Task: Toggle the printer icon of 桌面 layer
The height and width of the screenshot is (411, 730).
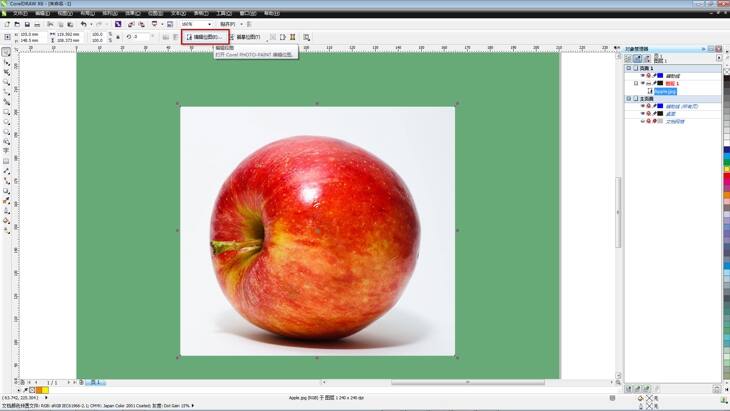Action: pos(648,113)
